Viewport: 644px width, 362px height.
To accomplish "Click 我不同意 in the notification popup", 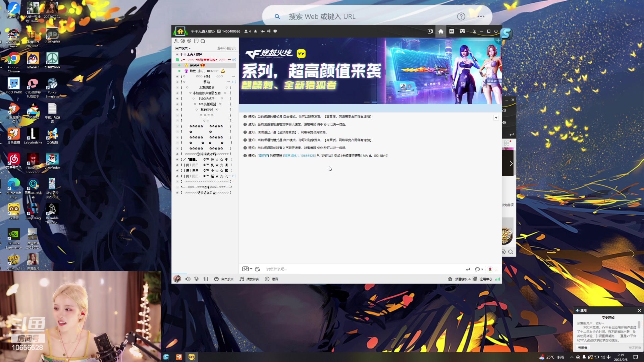I will pyautogui.click(x=635, y=348).
